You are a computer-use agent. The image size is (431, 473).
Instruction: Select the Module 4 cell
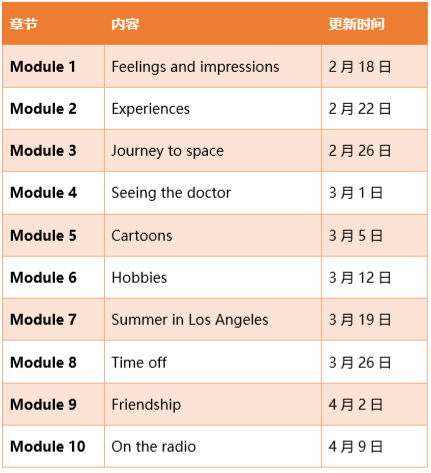coord(53,193)
